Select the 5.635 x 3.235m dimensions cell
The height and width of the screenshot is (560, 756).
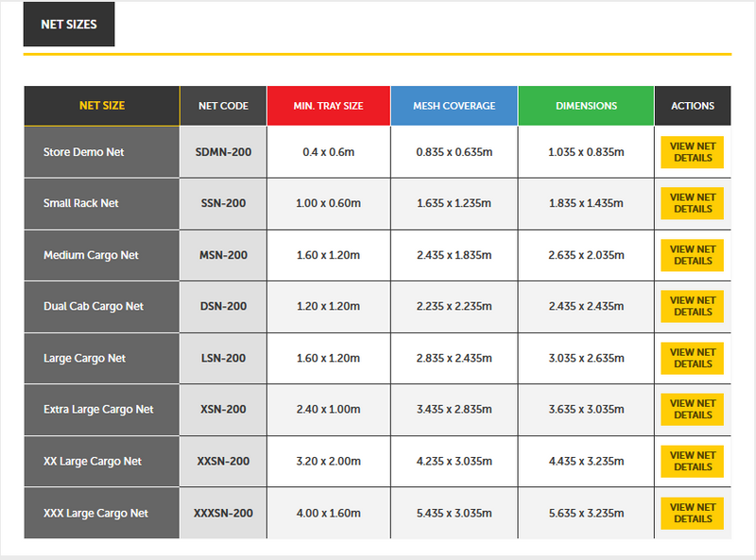pyautogui.click(x=586, y=513)
